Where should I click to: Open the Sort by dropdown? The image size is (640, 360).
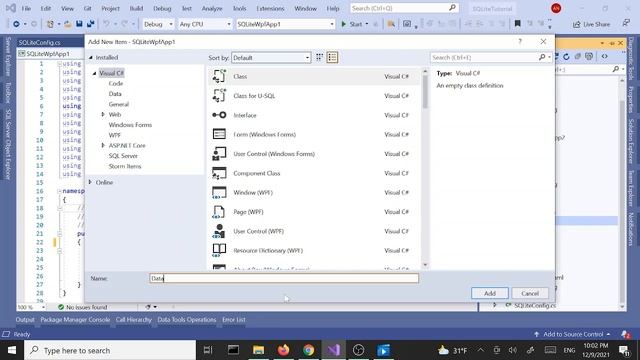271,58
